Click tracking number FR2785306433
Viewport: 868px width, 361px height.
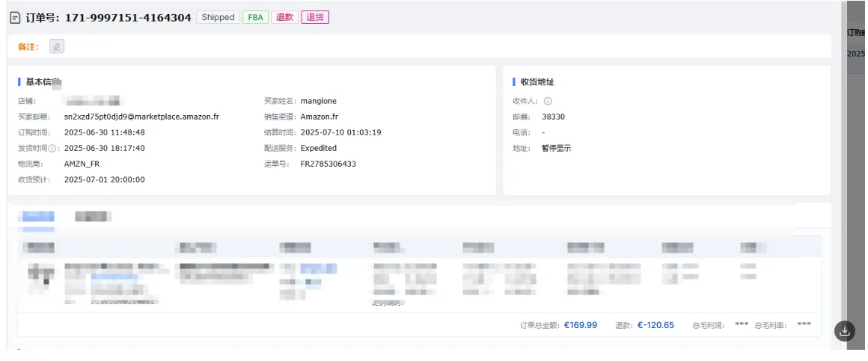coord(328,164)
